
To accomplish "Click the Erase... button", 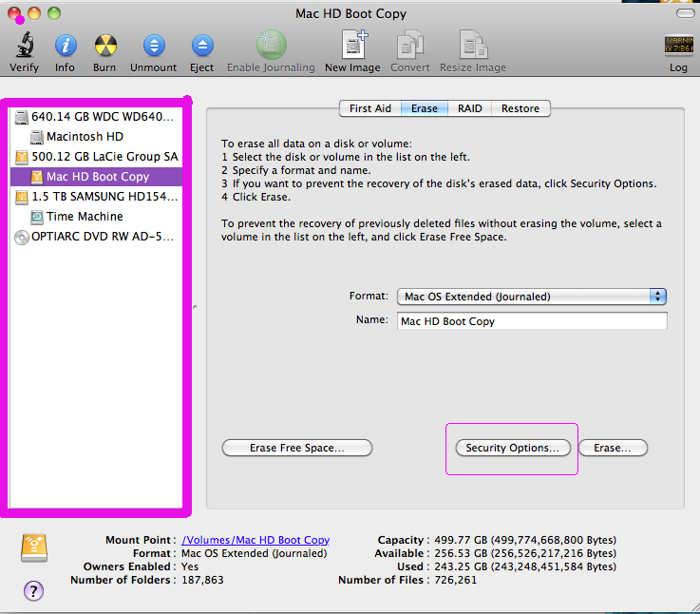I will point(613,448).
